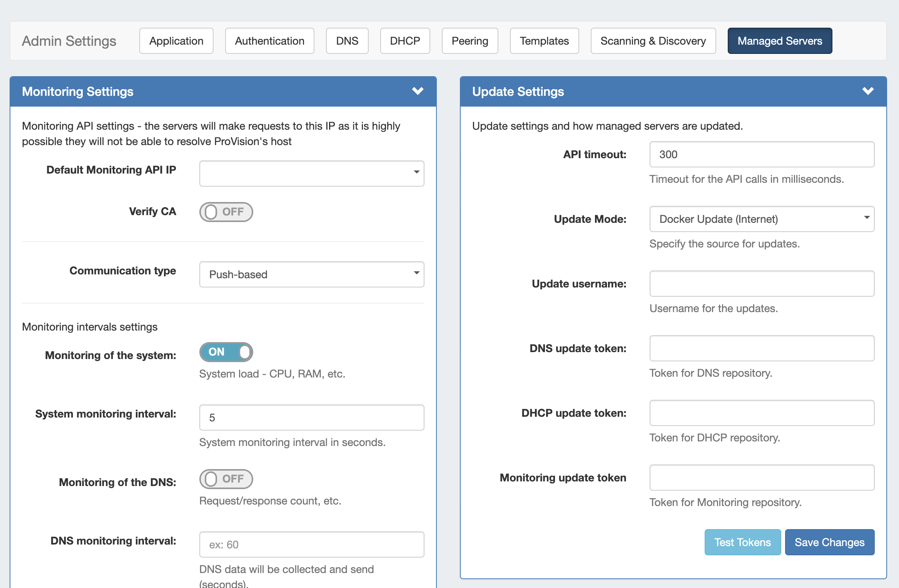Screen dimensions: 899x588
Task: Focus the API timeout field
Action: coord(762,154)
